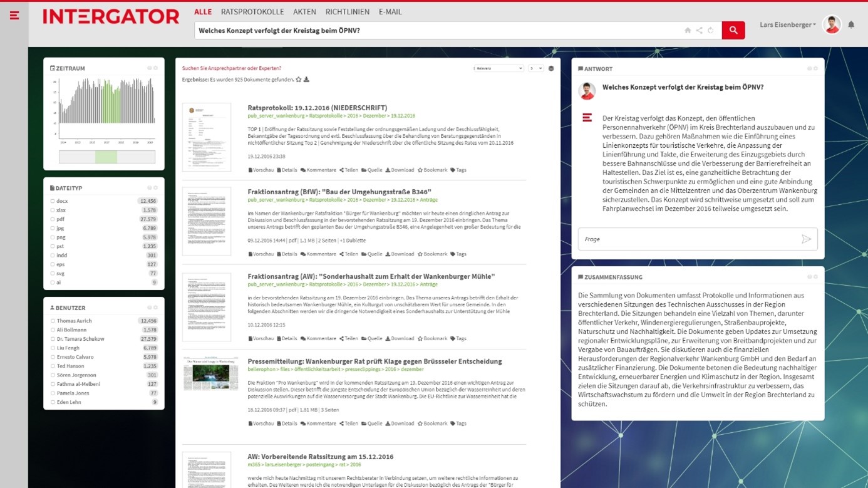The width and height of the screenshot is (868, 488).
Task: Tick the Thomas Aurich user filter
Action: (x=53, y=321)
